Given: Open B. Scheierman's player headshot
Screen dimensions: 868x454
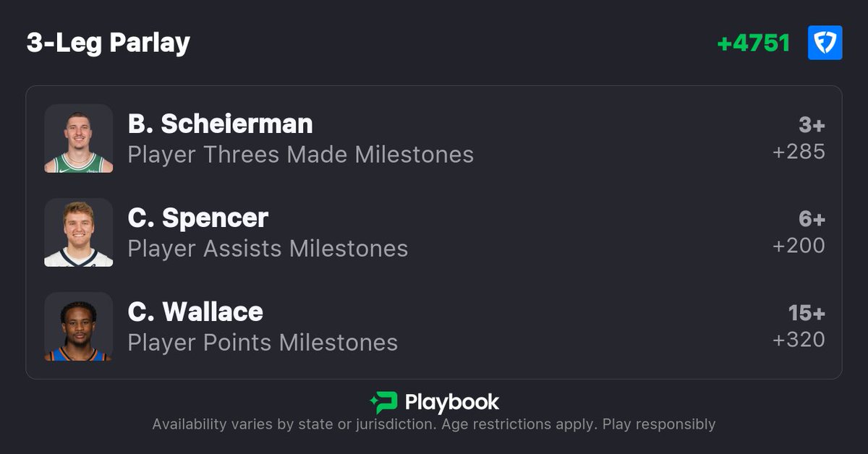Looking at the screenshot, I should [78, 138].
